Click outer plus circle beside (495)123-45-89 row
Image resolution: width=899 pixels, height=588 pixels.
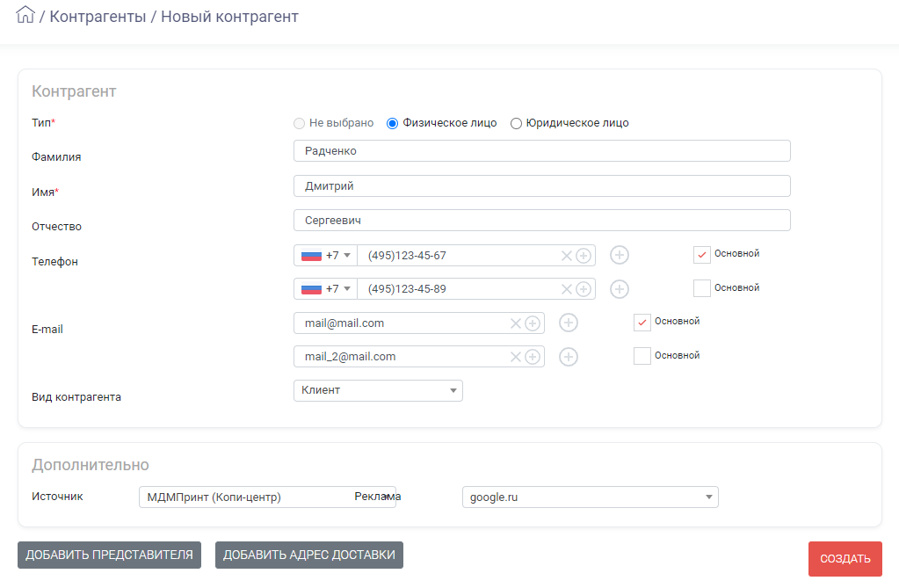(620, 289)
